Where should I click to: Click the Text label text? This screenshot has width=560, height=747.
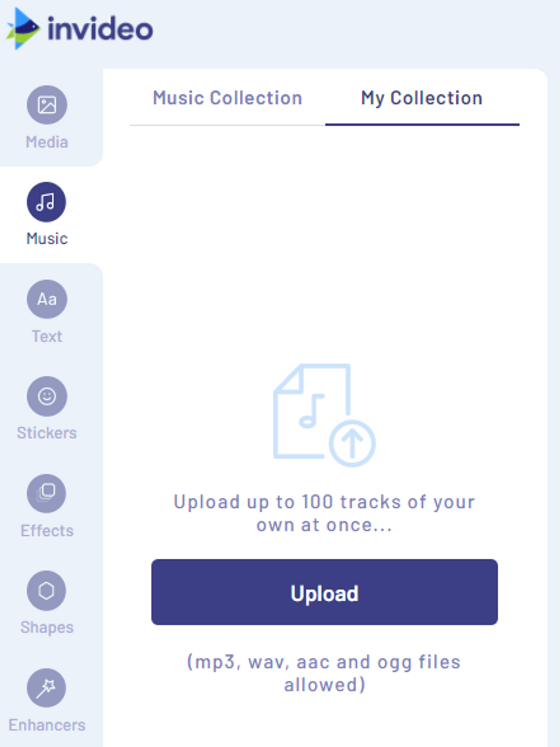pyautogui.click(x=47, y=335)
